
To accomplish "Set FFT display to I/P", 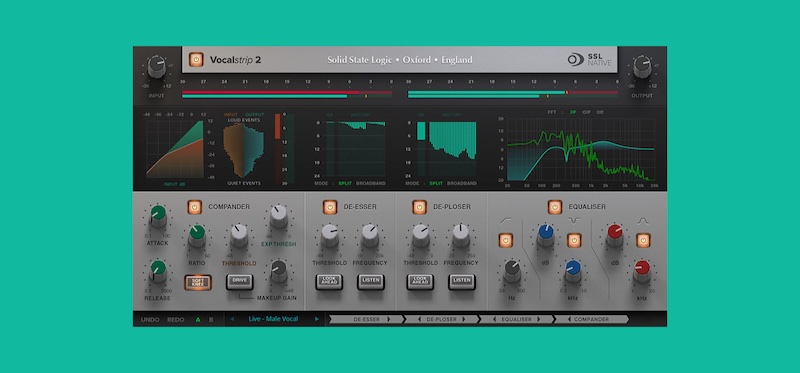I will (573, 112).
